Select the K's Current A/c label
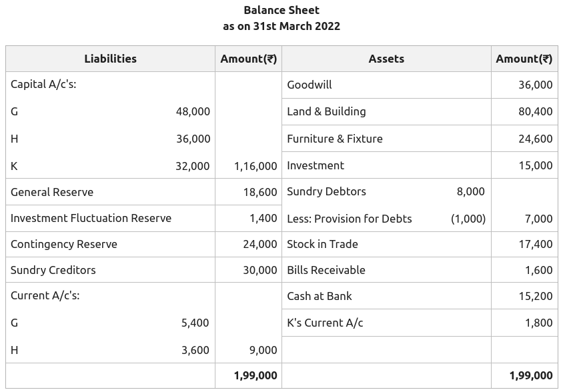 [x=325, y=323]
